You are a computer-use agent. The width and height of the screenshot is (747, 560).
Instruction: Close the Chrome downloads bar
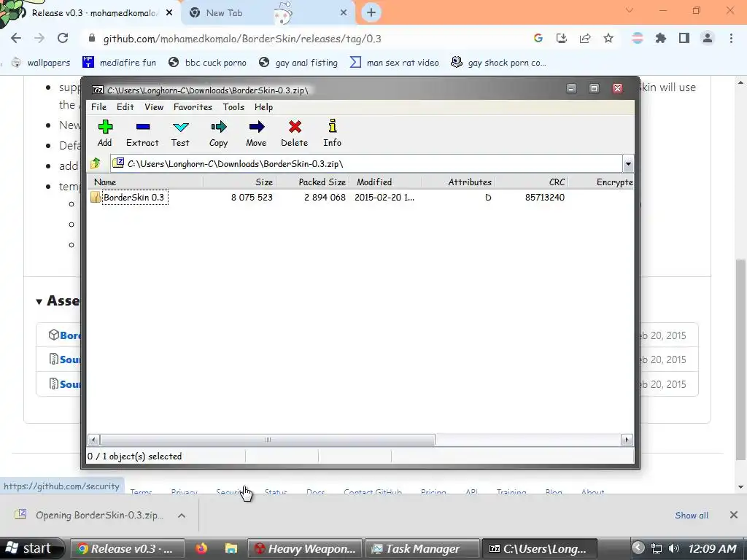(734, 515)
